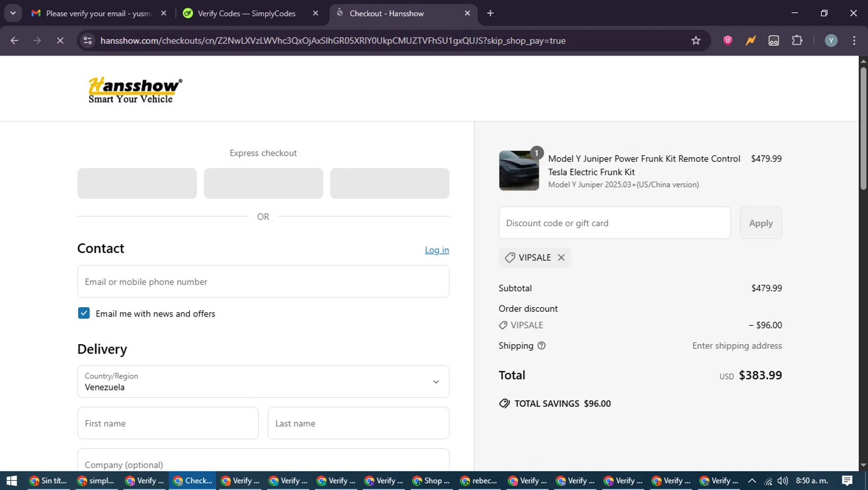Click the third express checkout button

389,183
